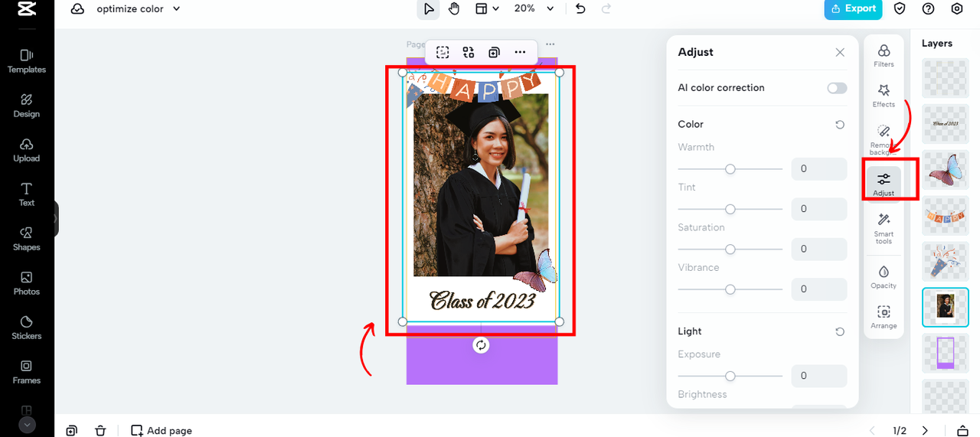The width and height of the screenshot is (980, 437).
Task: Click the Saturation value field
Action: [x=819, y=249]
